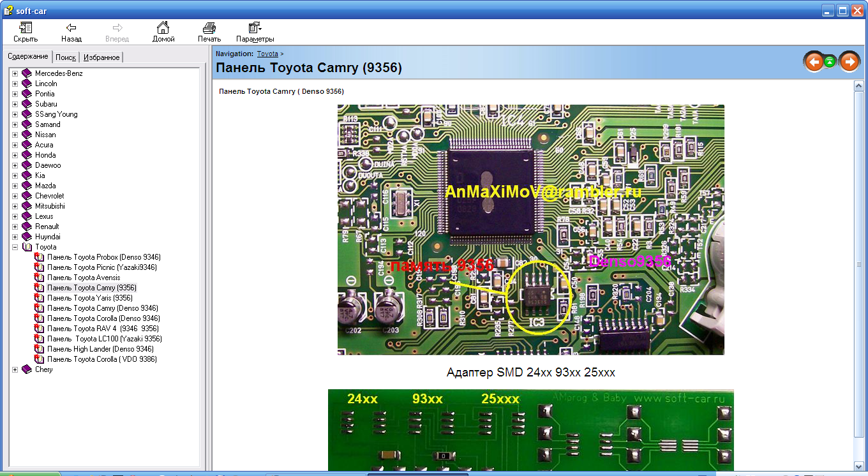Expand the Honda tree node
Image resolution: width=868 pixels, height=476 pixels.
point(15,155)
